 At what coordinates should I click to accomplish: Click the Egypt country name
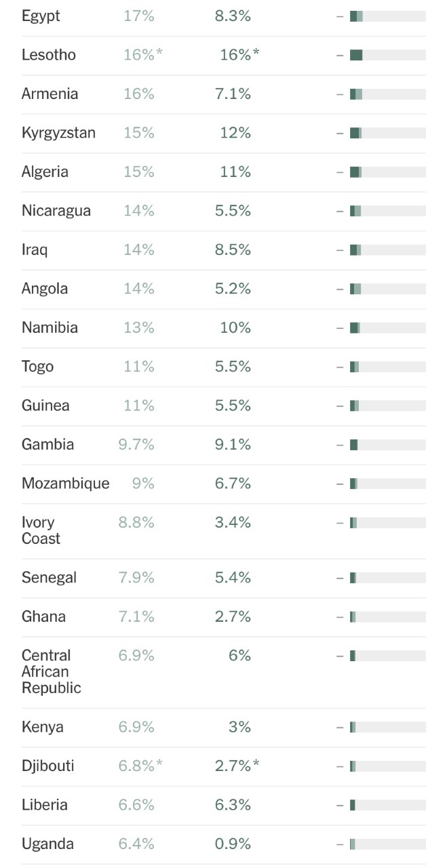click(41, 16)
